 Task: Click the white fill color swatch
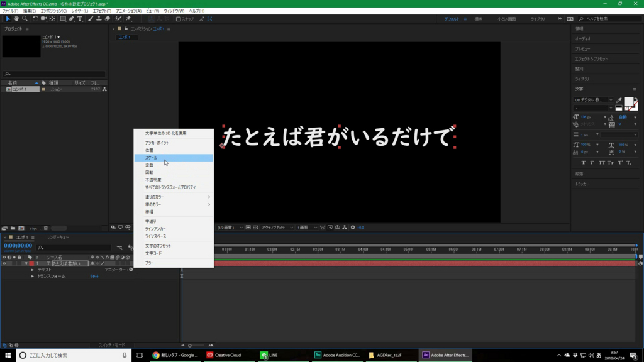pos(628,102)
